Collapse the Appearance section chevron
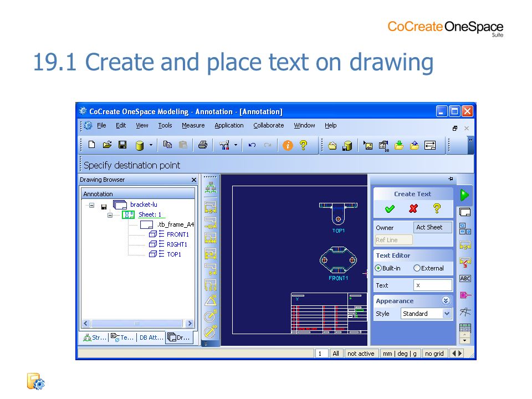Image resolution: width=532 pixels, height=399 pixels. tap(446, 300)
